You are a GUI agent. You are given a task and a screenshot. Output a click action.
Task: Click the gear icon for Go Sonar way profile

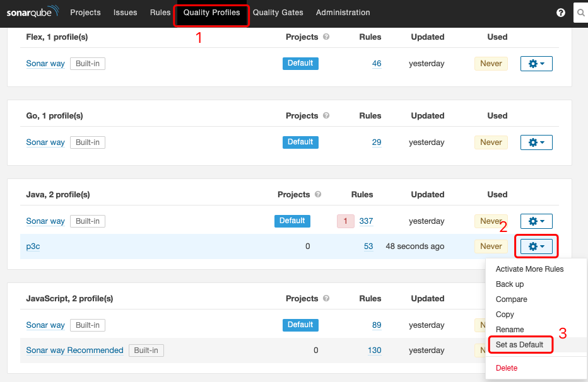(536, 142)
